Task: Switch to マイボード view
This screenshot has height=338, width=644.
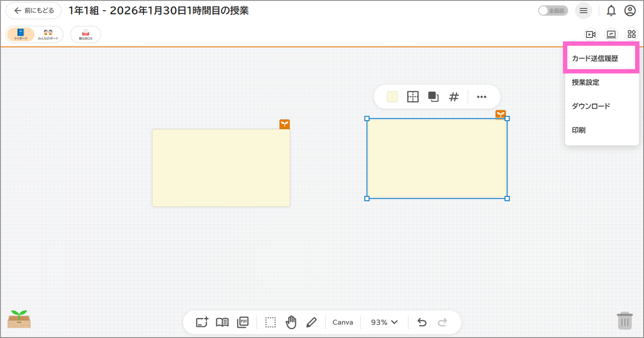Action: click(x=21, y=34)
